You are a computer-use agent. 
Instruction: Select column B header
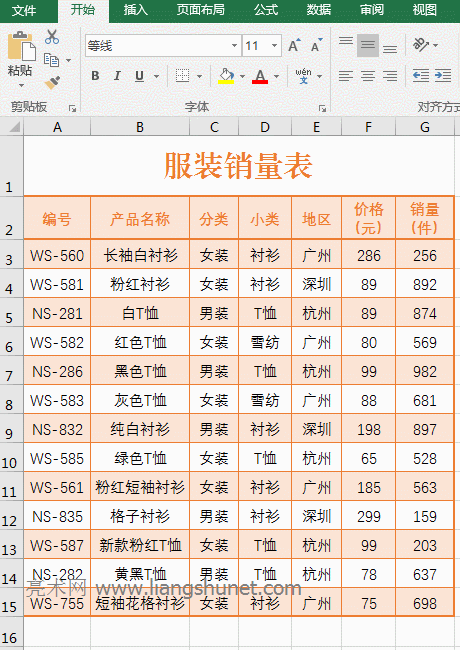(140, 127)
